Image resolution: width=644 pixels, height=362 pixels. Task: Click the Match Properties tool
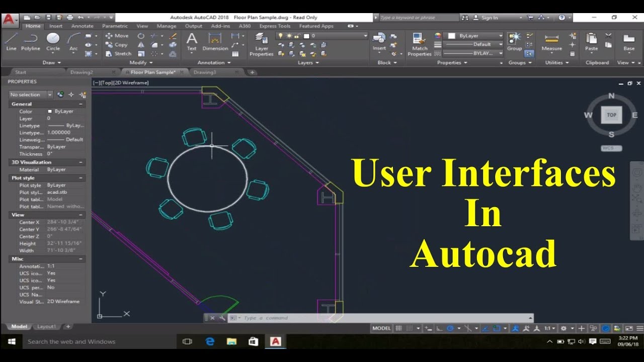click(420, 44)
